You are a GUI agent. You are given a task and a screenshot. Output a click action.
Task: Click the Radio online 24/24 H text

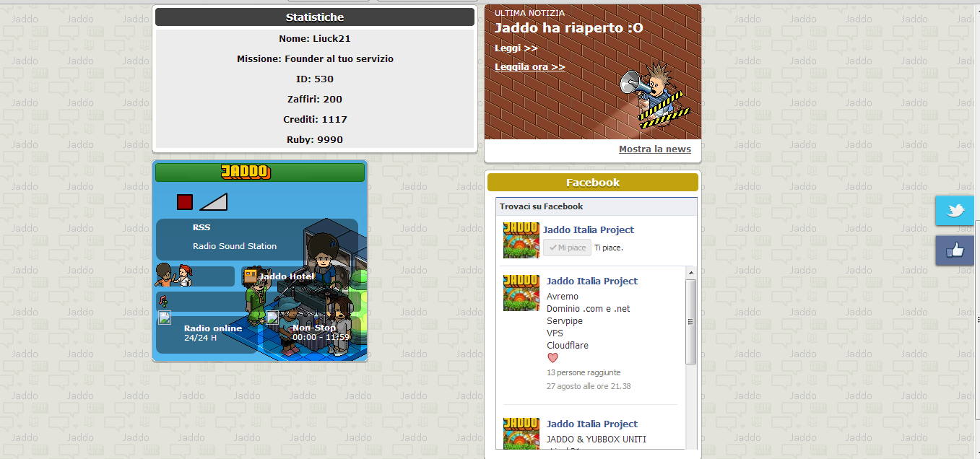[x=212, y=333]
